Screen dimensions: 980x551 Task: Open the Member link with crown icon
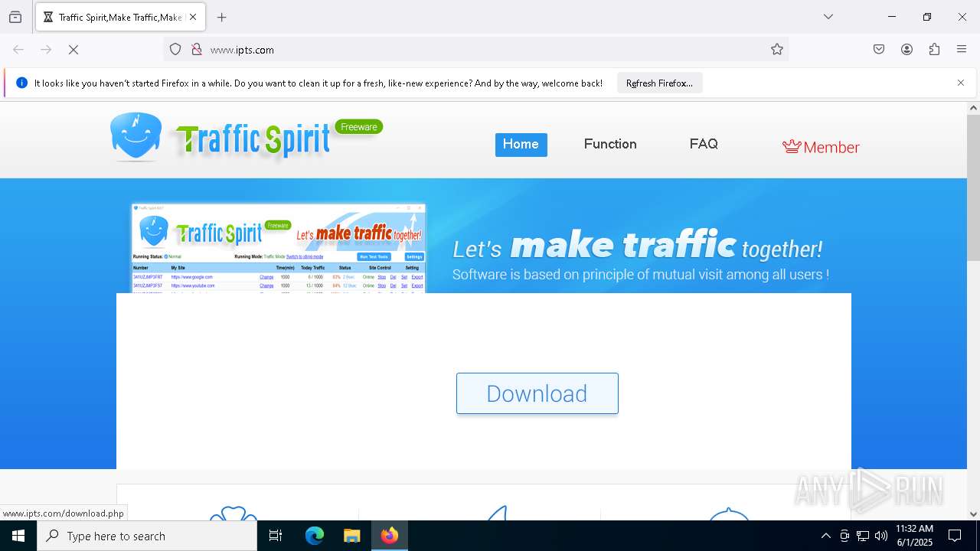click(x=821, y=147)
